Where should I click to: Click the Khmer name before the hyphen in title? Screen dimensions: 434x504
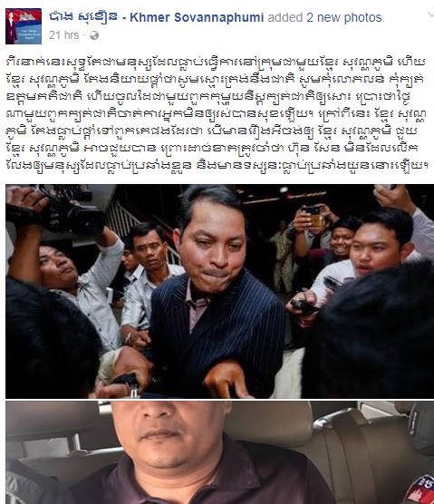pos(83,17)
